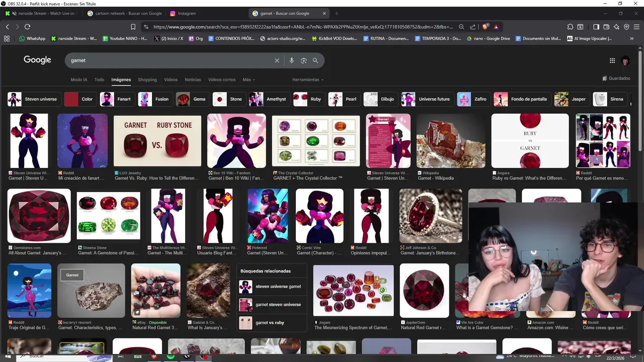
Task: Select the Videos search tab
Action: click(x=171, y=79)
